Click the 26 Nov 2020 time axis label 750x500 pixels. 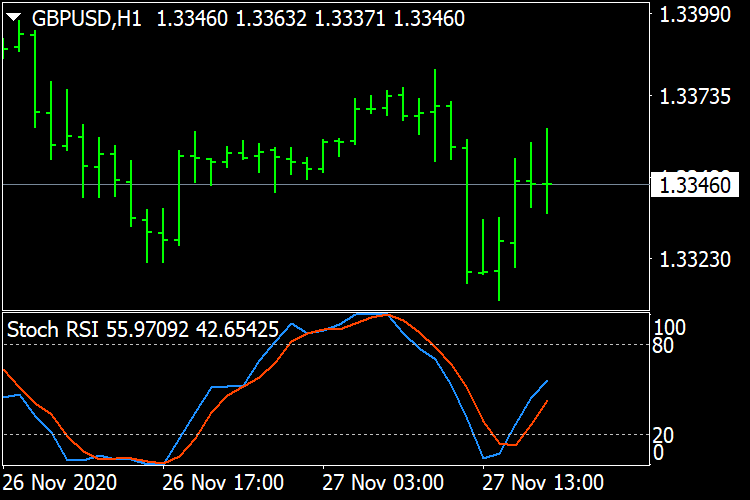[60, 483]
